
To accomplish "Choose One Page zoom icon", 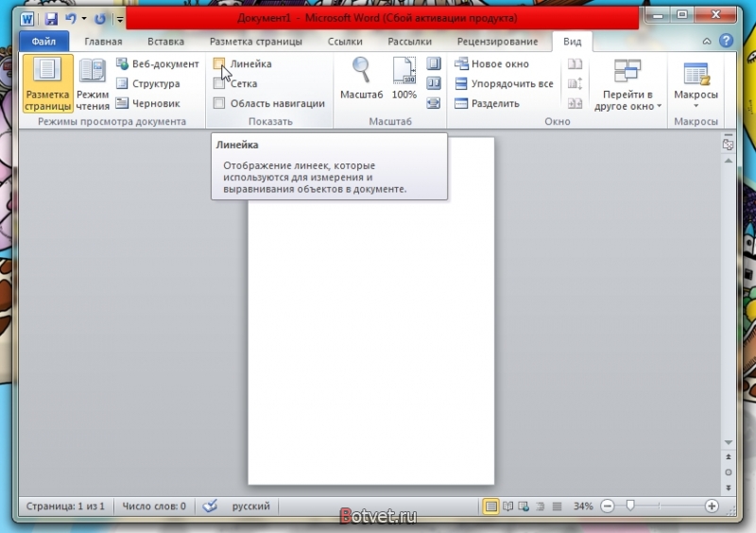I will click(434, 63).
